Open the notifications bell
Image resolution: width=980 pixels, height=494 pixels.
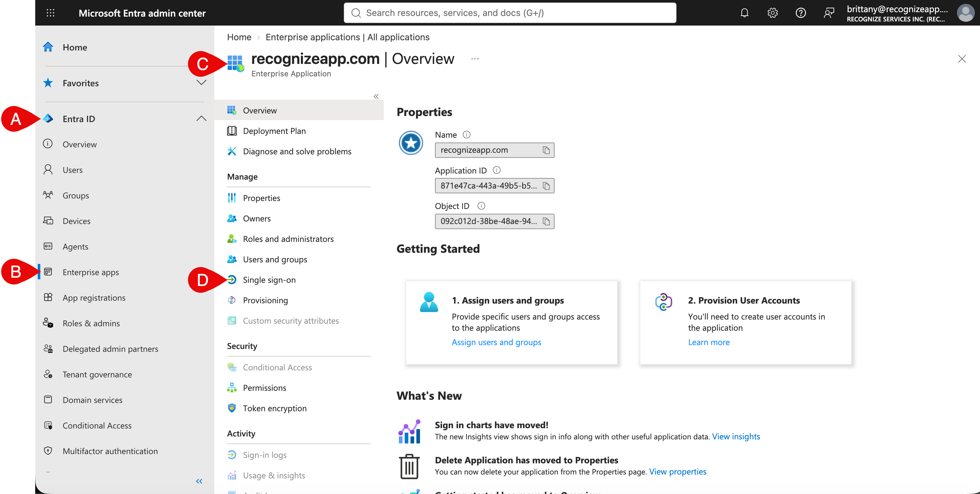744,13
